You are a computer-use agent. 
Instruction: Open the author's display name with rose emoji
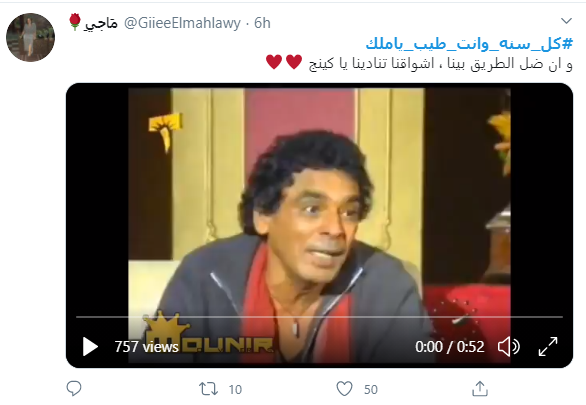93,23
